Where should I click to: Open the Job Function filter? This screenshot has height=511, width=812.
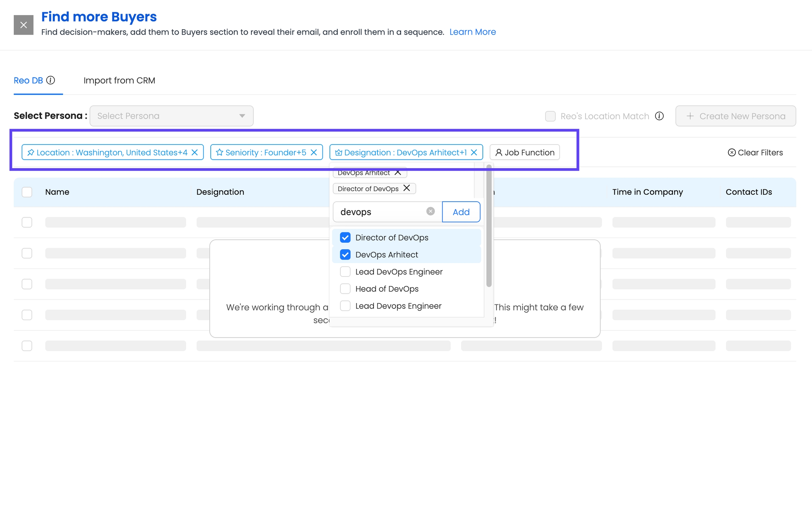pyautogui.click(x=524, y=152)
